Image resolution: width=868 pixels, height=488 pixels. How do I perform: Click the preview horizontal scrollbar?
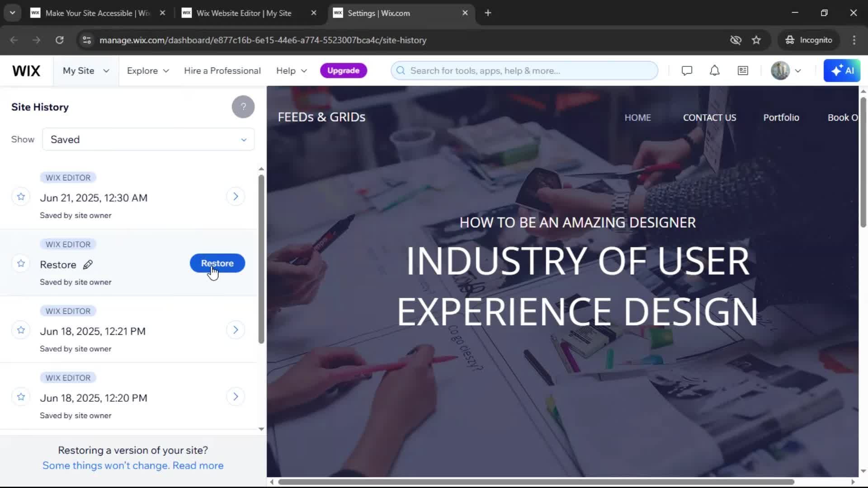pos(536,482)
